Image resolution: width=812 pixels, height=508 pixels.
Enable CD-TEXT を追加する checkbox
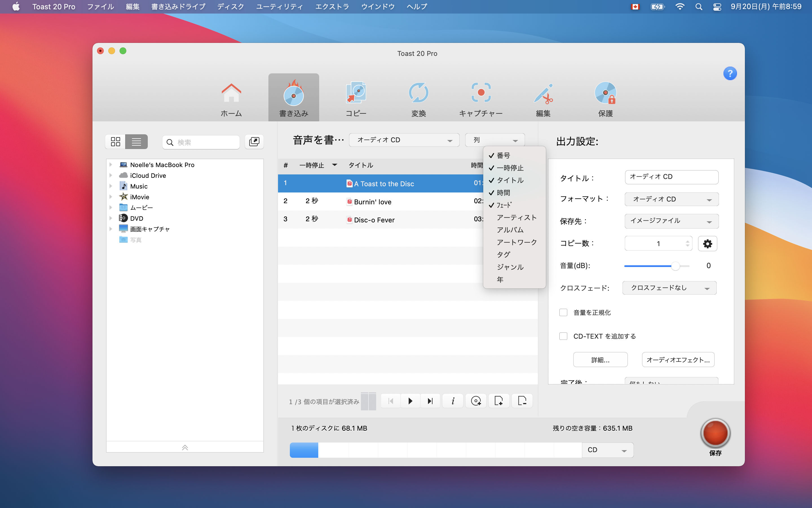pyautogui.click(x=563, y=336)
